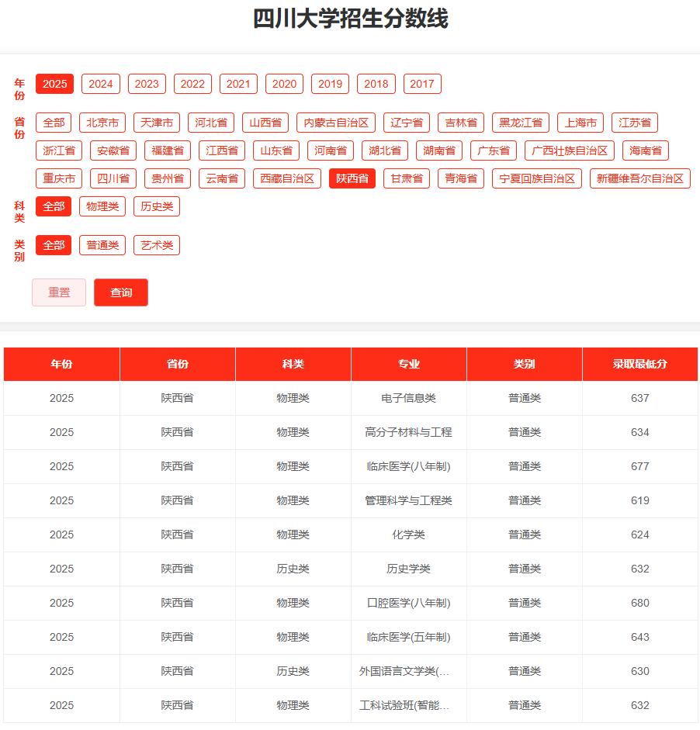Select 全部 in the 科类 filter

coord(54,206)
